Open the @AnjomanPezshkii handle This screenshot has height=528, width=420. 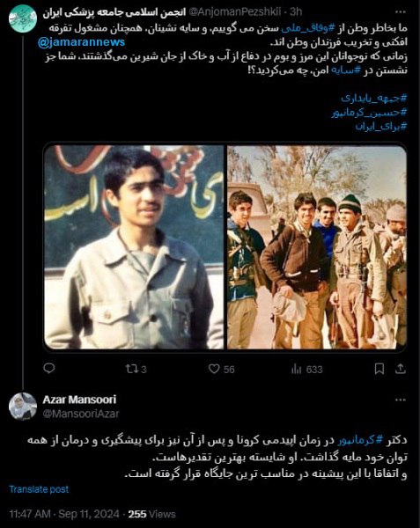pyautogui.click(x=235, y=12)
